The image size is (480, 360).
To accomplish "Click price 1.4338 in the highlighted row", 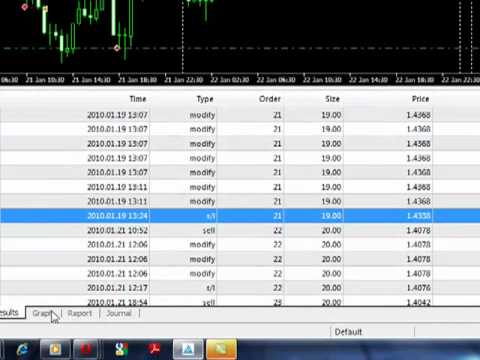I will (x=419, y=216).
